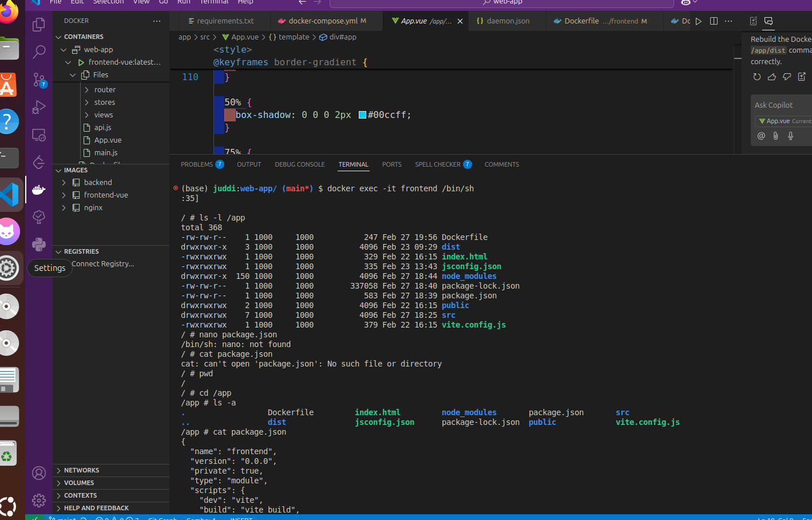The width and height of the screenshot is (812, 520).
Task: Open the OUTPUT panel tab
Action: coord(249,164)
